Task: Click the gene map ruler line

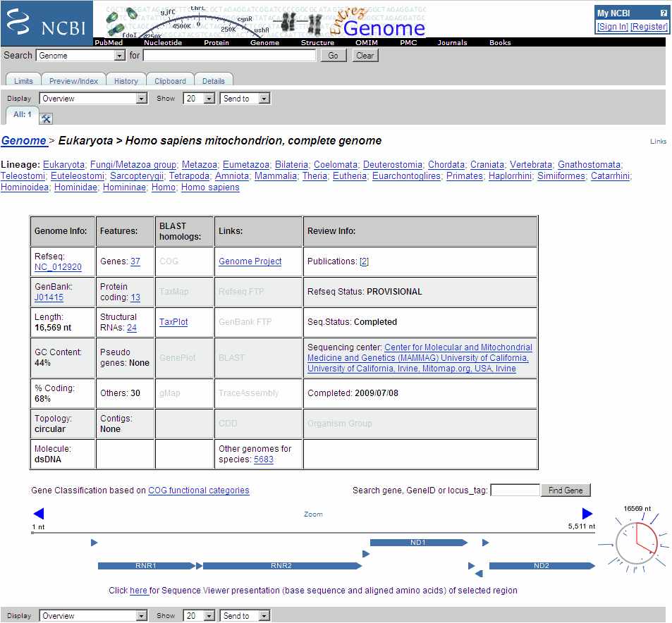Action: (313, 533)
